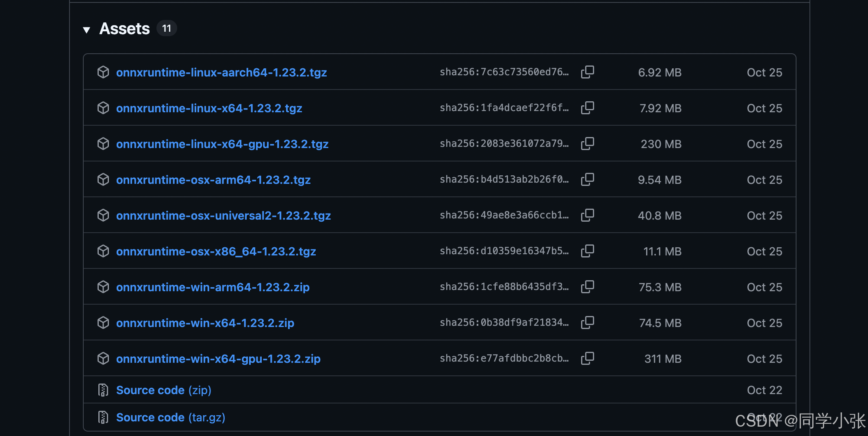Image resolution: width=868 pixels, height=436 pixels.
Task: Open Source code (zip) link
Action: pyautogui.click(x=164, y=390)
